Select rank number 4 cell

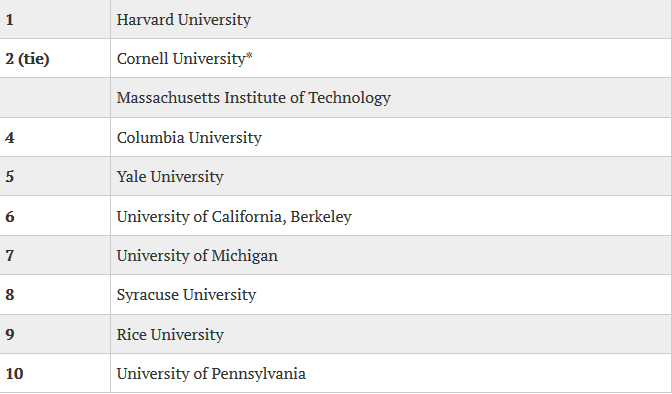(55, 137)
